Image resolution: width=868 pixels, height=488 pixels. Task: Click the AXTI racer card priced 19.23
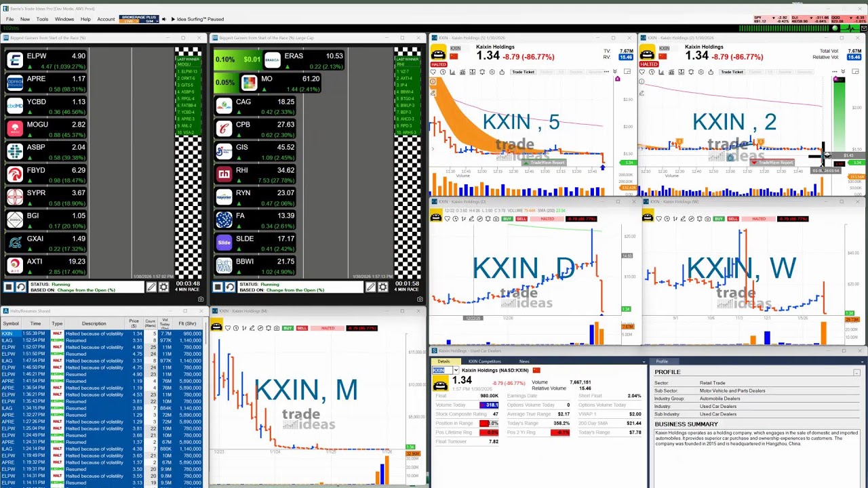coord(46,265)
